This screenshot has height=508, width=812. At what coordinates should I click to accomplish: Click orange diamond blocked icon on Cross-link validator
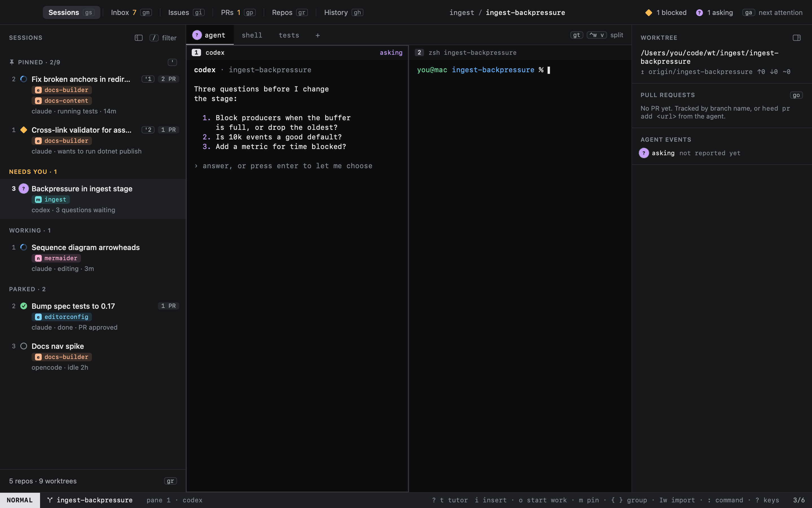click(23, 130)
